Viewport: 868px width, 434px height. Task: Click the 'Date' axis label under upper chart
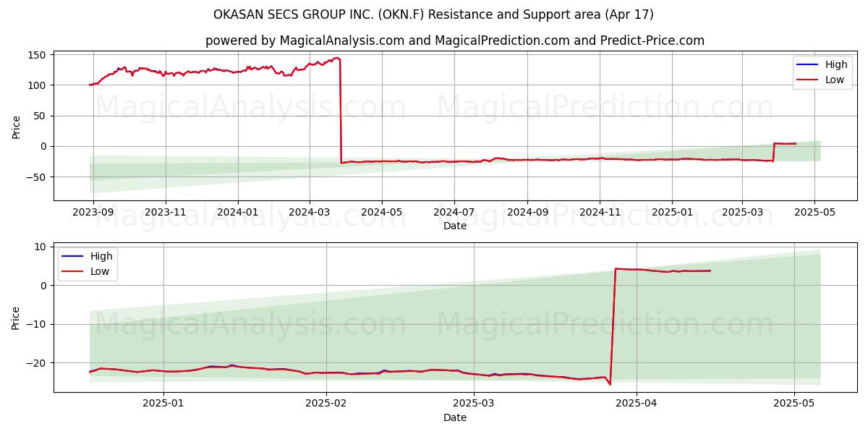point(455,226)
